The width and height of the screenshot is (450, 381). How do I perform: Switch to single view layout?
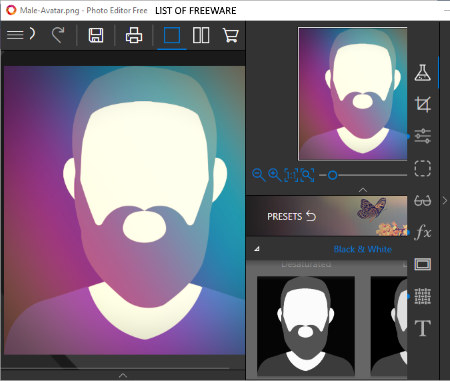[x=172, y=35]
